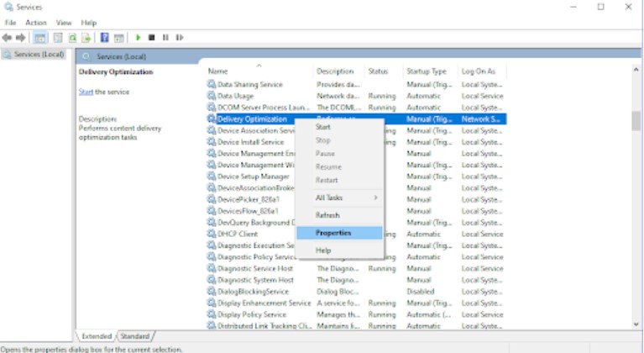
Task: Click the blue Help question mark icon
Action: tap(105, 37)
